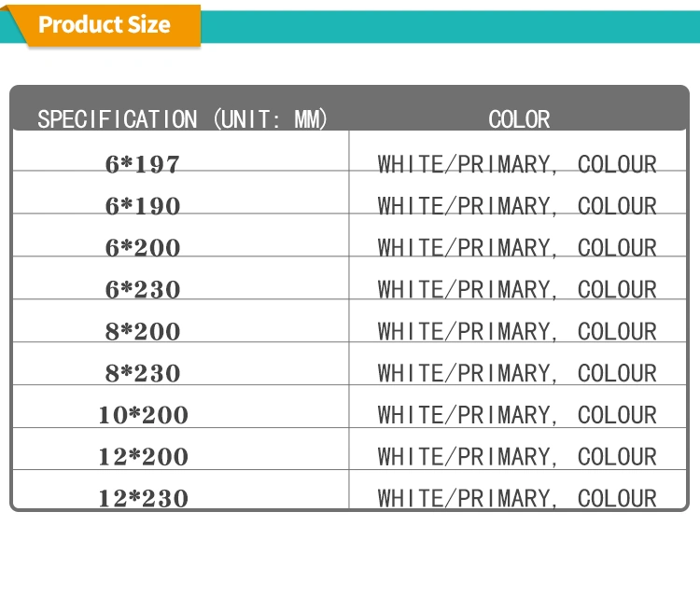Select the 6*197 size cell
This screenshot has width=700, height=595.
tap(143, 165)
